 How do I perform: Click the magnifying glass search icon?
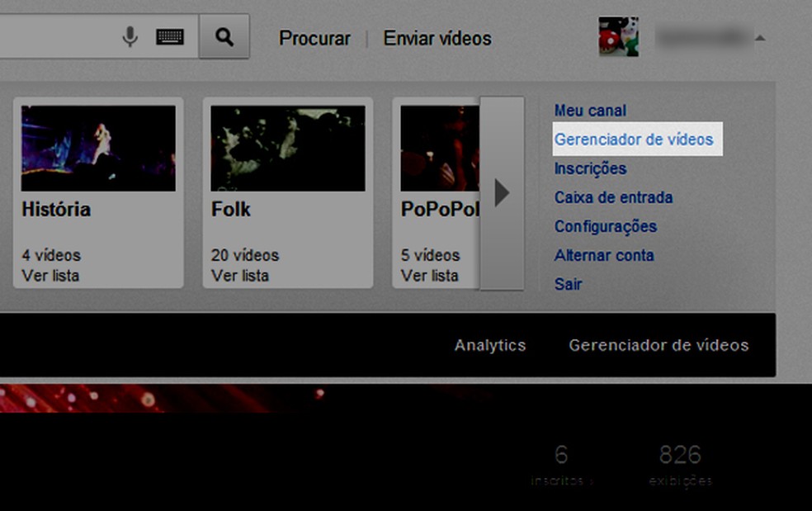click(x=224, y=36)
